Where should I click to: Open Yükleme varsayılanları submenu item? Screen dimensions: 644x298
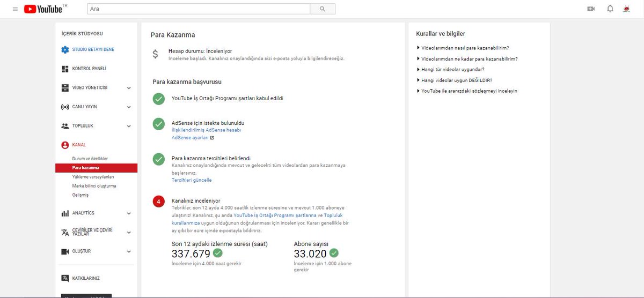coord(93,177)
